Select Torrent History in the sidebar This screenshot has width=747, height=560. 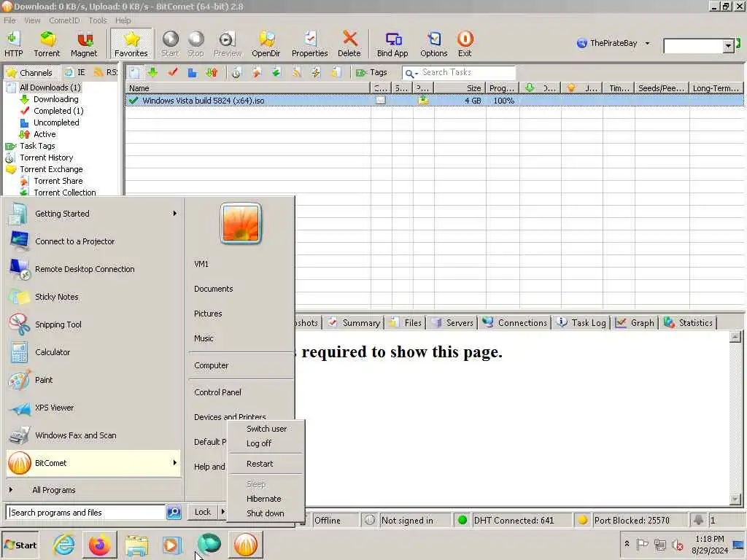[x=46, y=157]
